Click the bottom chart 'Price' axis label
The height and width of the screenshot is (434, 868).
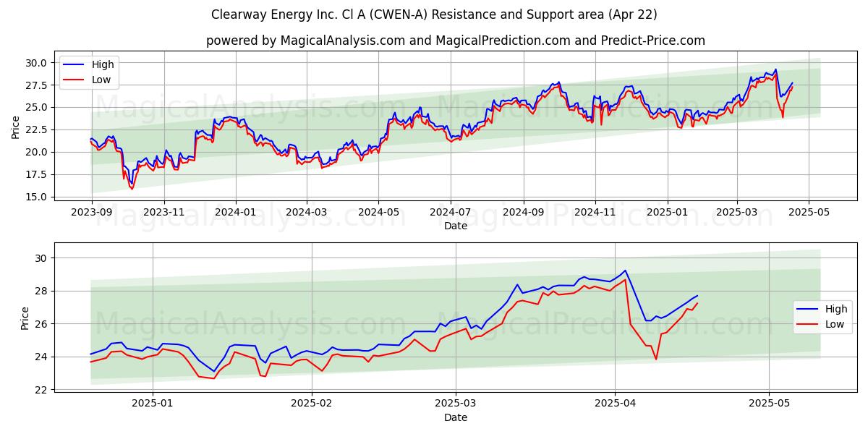point(25,318)
